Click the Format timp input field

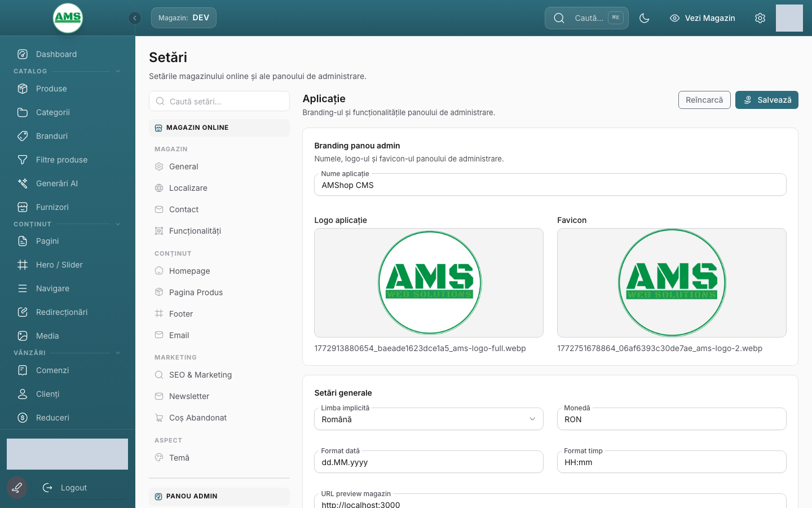[x=672, y=462]
